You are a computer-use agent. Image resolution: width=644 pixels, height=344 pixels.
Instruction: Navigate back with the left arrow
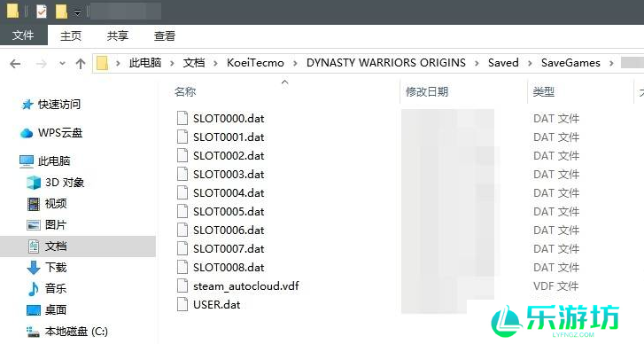pyautogui.click(x=15, y=64)
